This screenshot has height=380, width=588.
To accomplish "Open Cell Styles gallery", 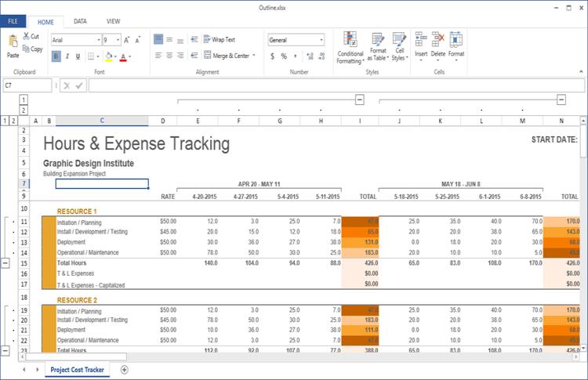I will [x=400, y=48].
